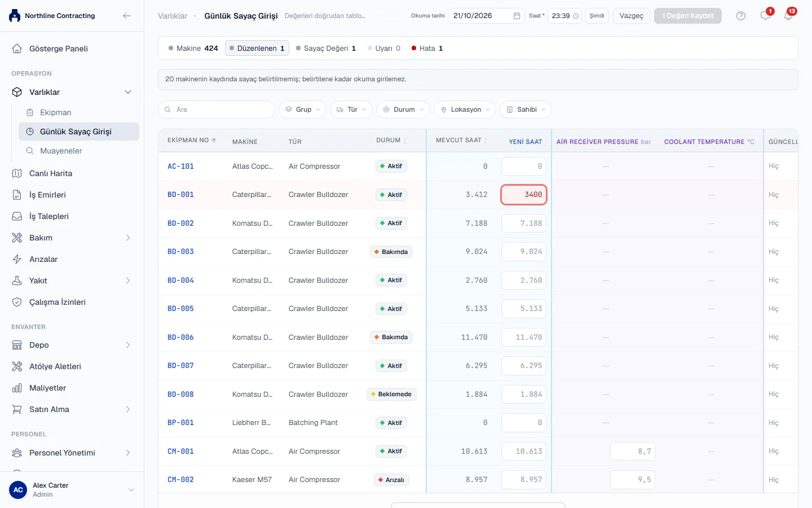Click pressure field with 8,7 value
The width and height of the screenshot is (812, 508).
coord(633,452)
